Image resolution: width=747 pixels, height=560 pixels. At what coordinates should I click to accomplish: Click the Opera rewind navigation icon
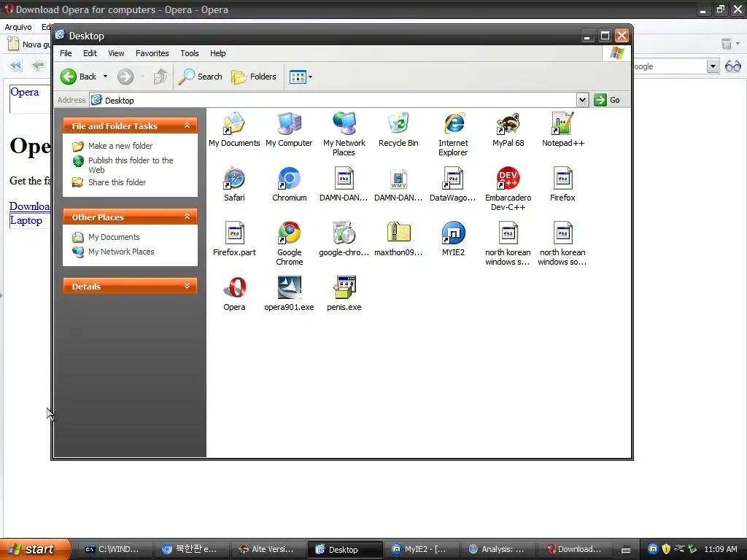click(15, 65)
